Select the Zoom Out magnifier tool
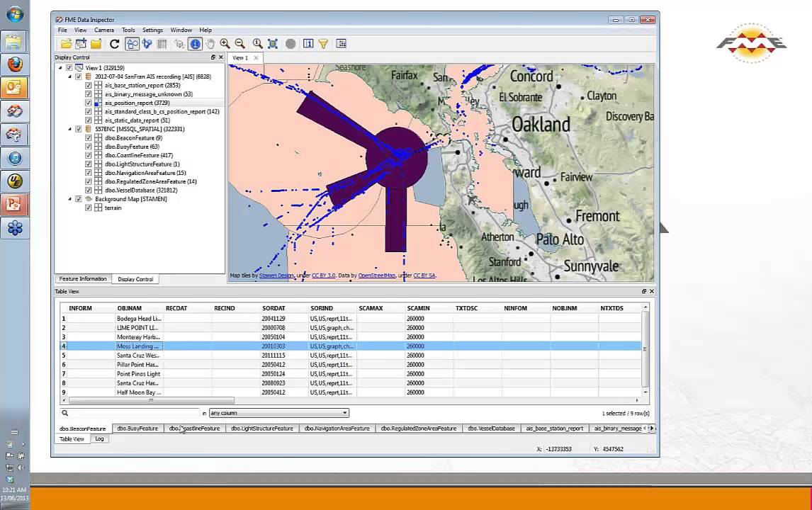The height and width of the screenshot is (510, 812). [x=239, y=44]
